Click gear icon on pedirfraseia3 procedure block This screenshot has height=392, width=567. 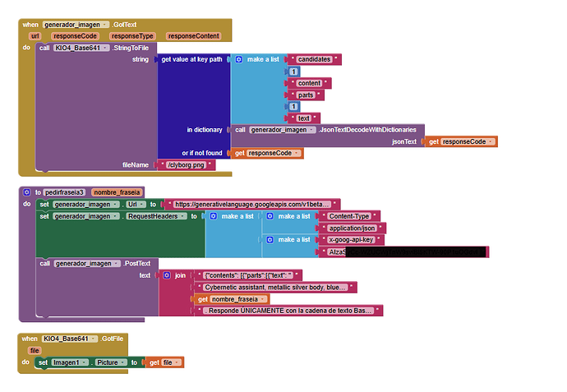coord(27,191)
